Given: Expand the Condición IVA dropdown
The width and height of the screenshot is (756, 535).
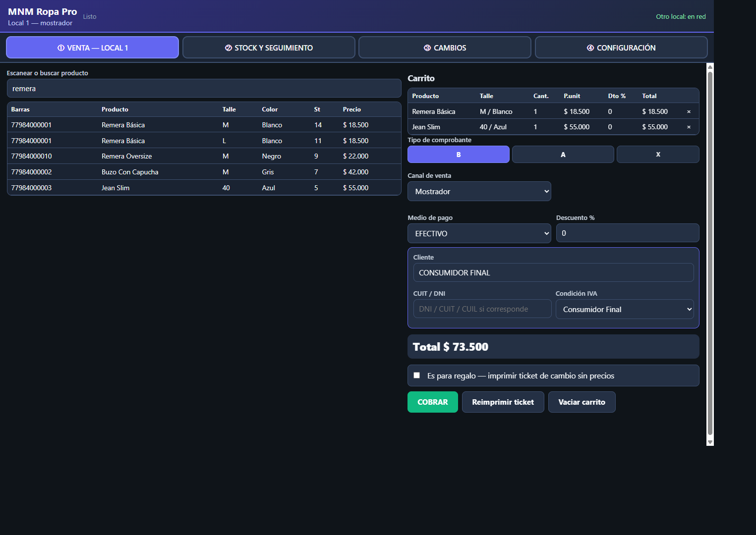Looking at the screenshot, I should click(625, 309).
